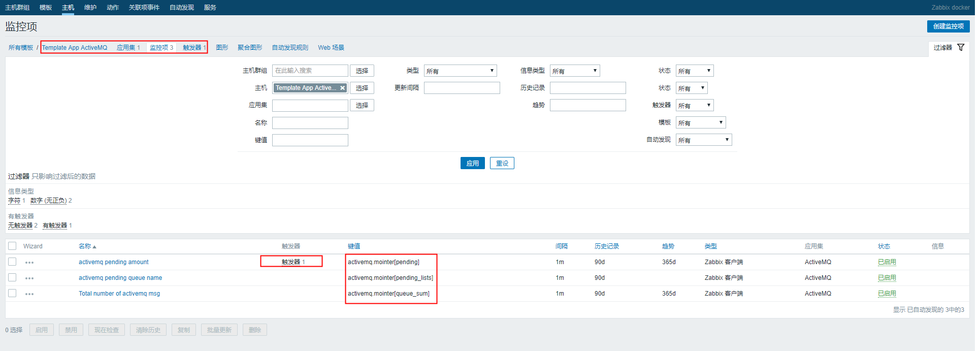Screen dimensions: 980x351
Task: Open wizard dots for activemq pending amount
Action: tap(29, 263)
